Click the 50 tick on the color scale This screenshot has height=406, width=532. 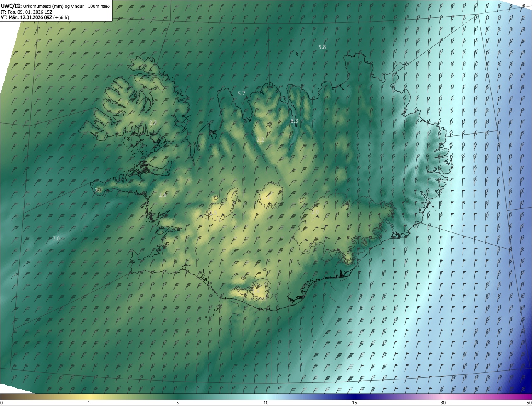click(529, 403)
